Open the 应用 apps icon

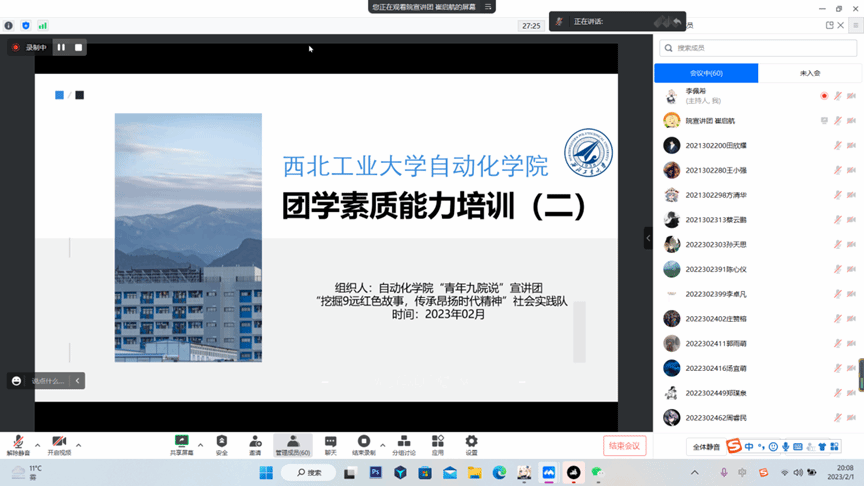point(437,442)
